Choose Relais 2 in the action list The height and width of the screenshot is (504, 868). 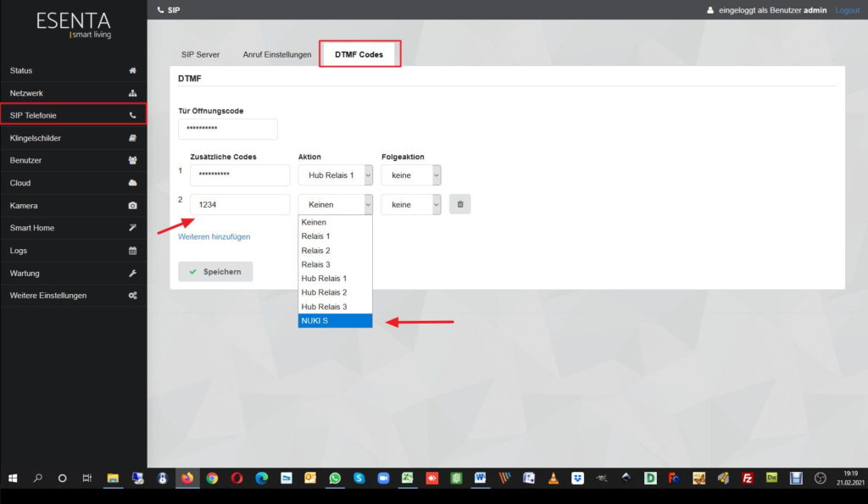(x=335, y=250)
